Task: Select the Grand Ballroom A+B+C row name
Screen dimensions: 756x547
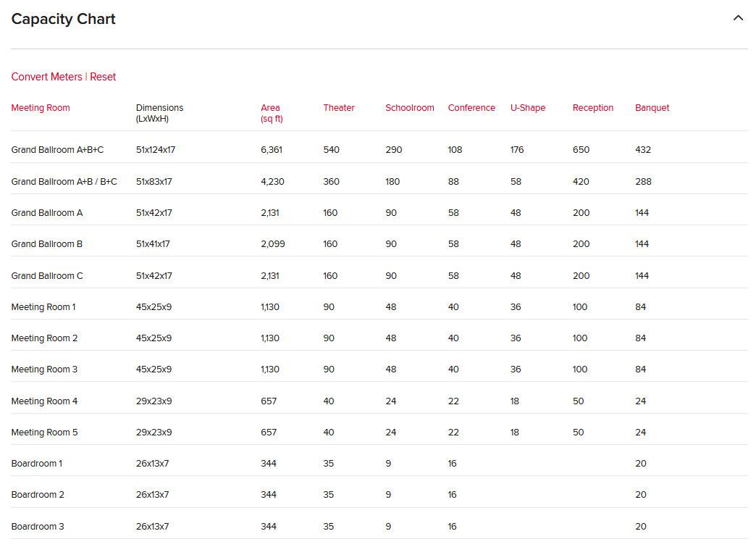Action: coord(57,149)
